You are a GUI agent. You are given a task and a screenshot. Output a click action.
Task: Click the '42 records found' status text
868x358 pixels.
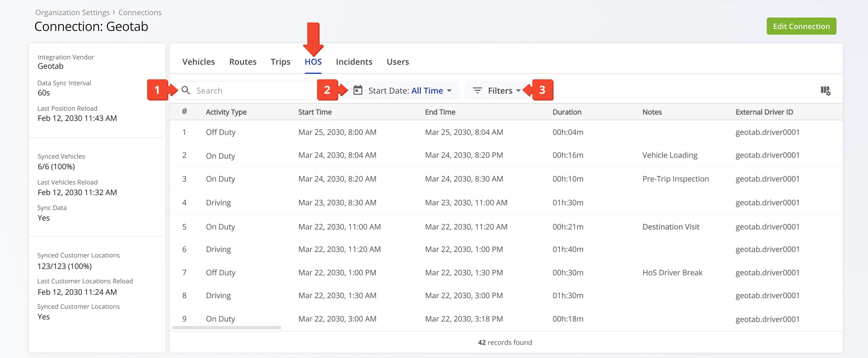[505, 342]
